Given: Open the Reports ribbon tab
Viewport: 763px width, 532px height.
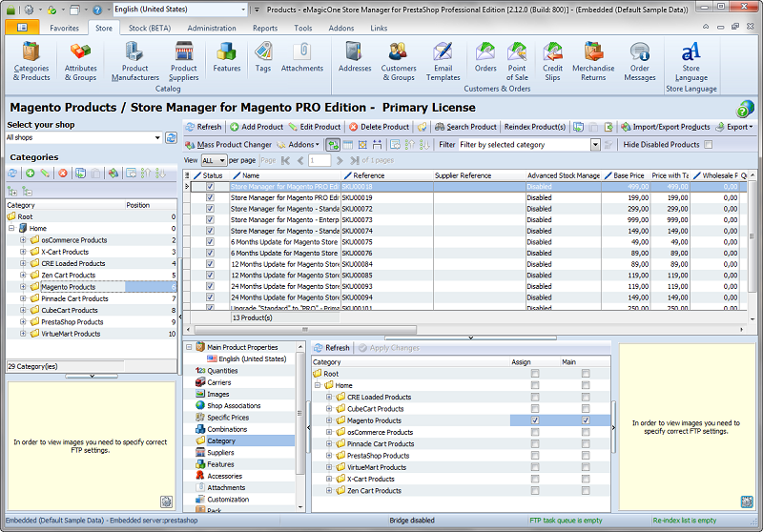Looking at the screenshot, I should click(265, 29).
